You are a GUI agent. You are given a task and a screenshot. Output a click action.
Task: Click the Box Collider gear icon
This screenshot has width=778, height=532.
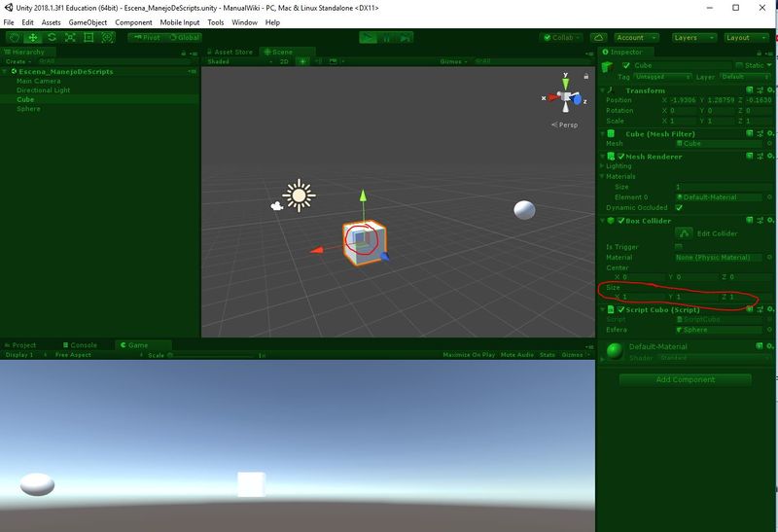pyautogui.click(x=770, y=220)
